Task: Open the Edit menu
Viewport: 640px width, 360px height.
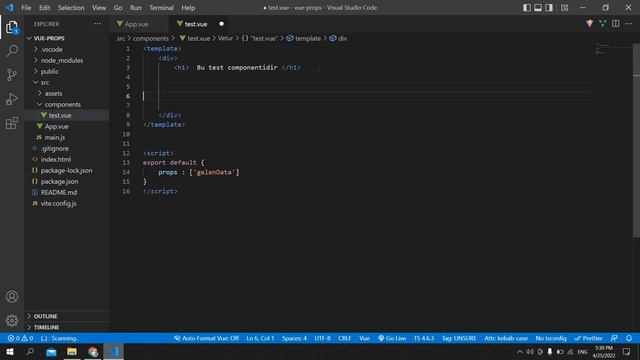Action: click(x=44, y=8)
